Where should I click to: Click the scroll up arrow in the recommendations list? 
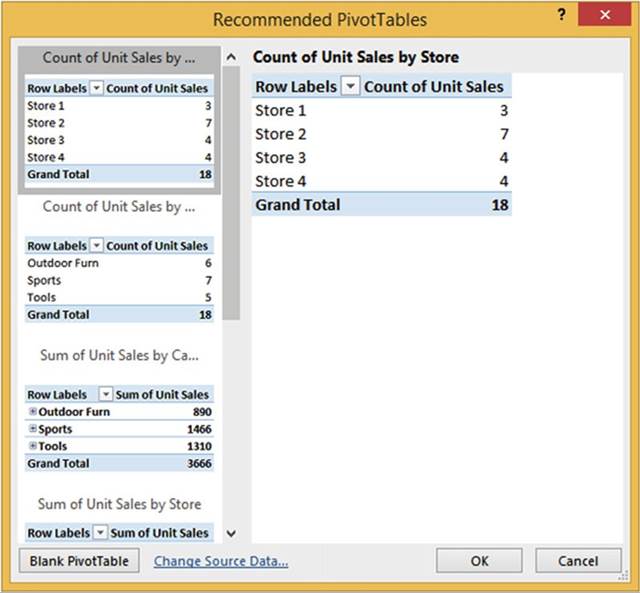click(232, 58)
